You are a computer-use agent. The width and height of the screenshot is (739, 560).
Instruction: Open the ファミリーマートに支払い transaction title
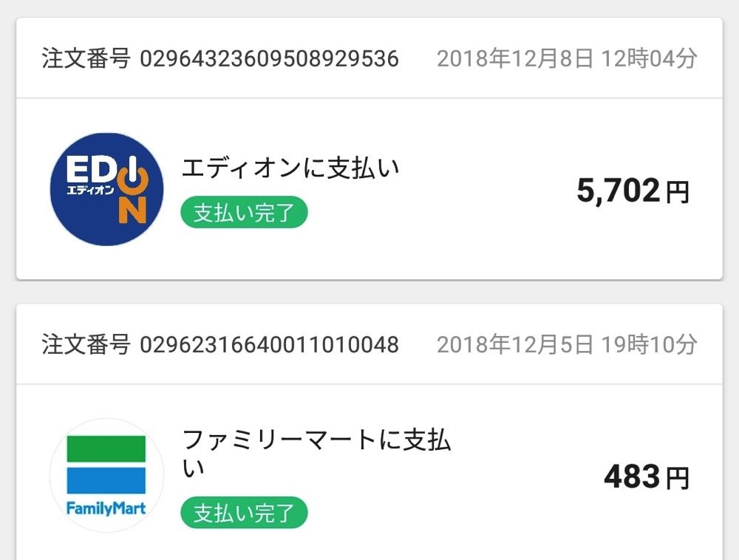coord(316,453)
